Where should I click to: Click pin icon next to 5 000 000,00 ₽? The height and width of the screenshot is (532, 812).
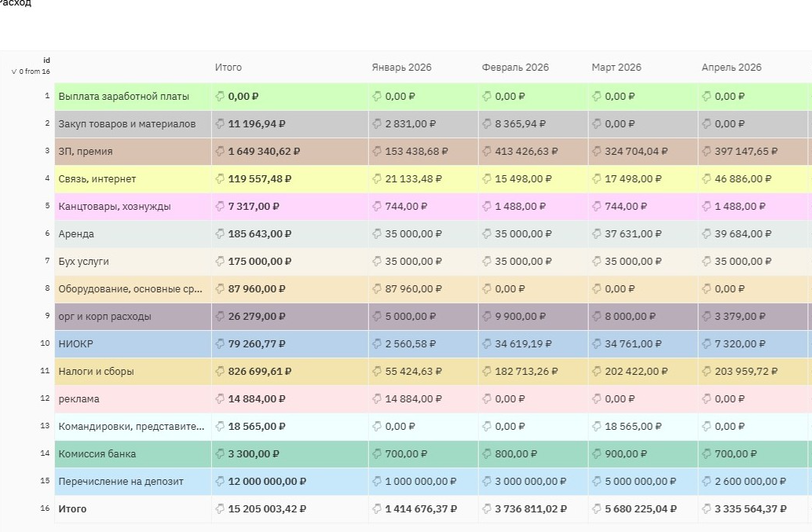(596, 481)
